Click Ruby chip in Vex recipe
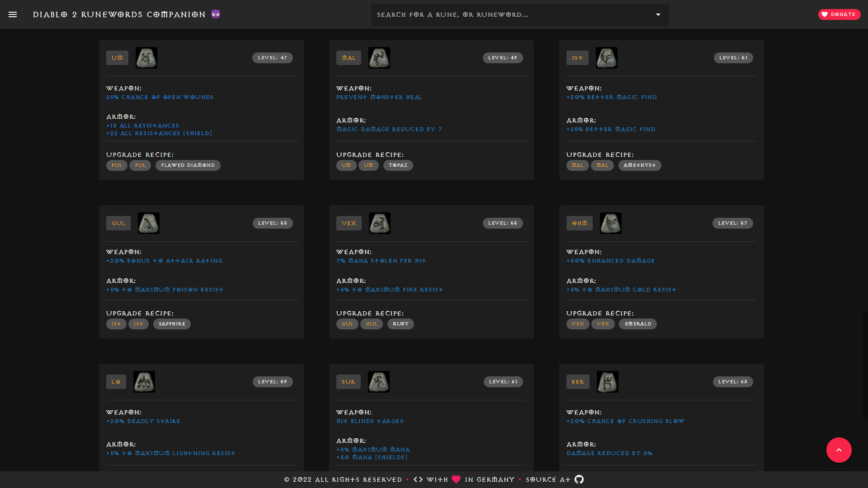 (401, 324)
